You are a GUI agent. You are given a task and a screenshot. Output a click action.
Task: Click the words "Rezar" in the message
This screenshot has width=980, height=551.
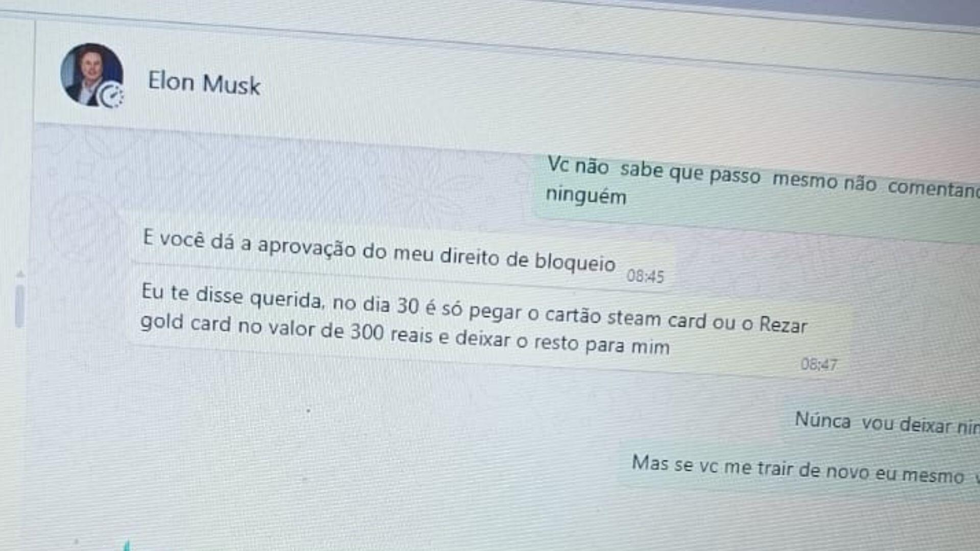pos(783,324)
